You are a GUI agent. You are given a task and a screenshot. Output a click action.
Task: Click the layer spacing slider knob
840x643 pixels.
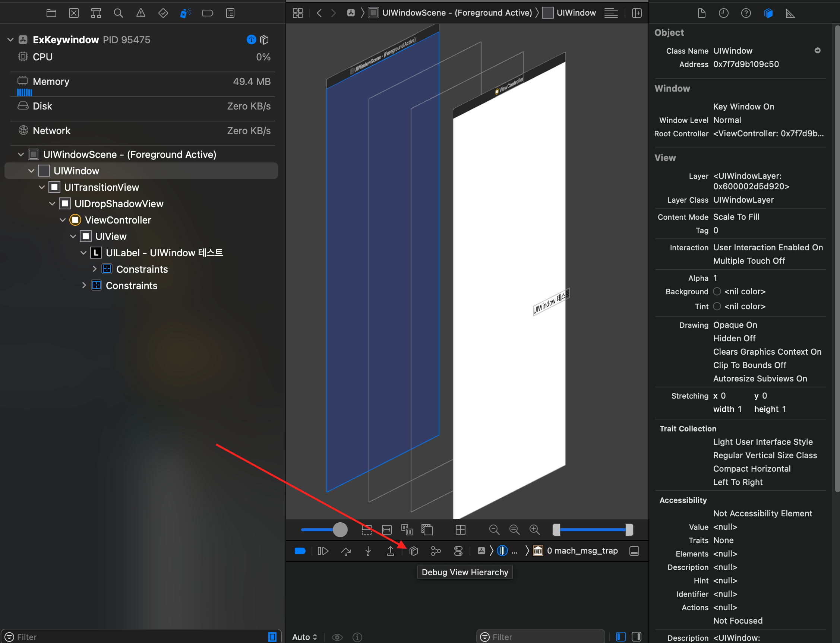340,530
